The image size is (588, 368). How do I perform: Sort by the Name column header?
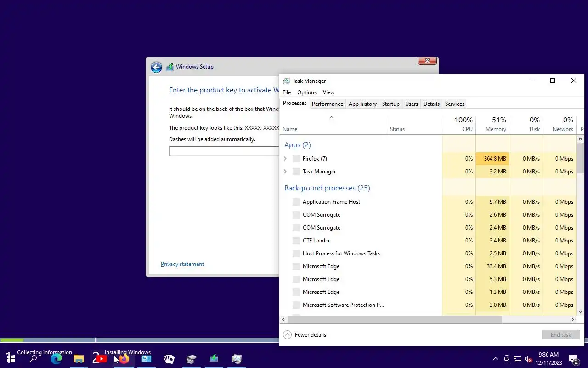click(334, 124)
